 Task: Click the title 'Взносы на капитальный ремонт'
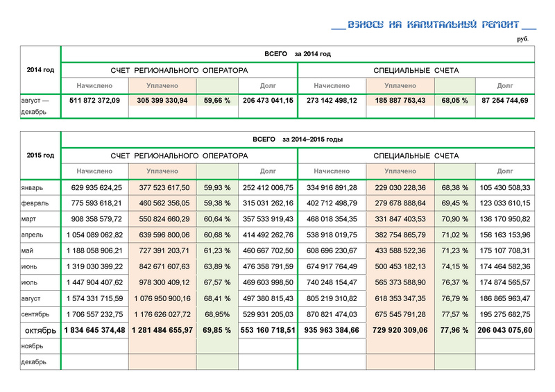coord(434,24)
